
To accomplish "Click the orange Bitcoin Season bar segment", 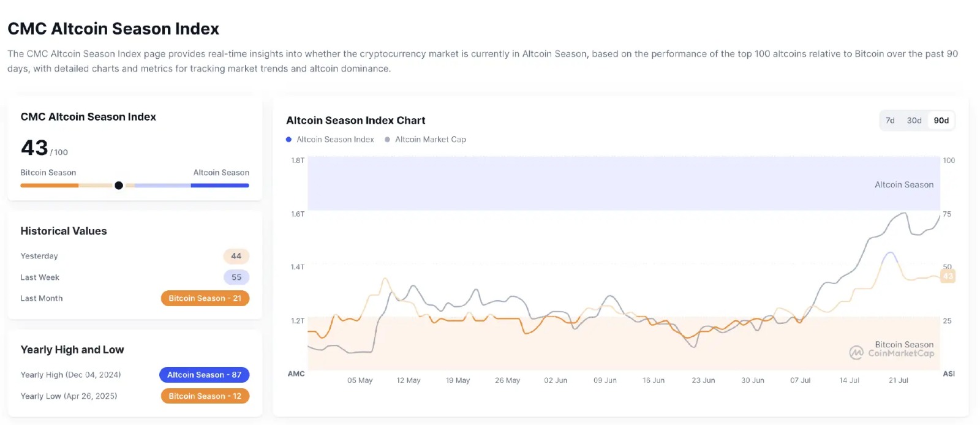I will pos(50,186).
